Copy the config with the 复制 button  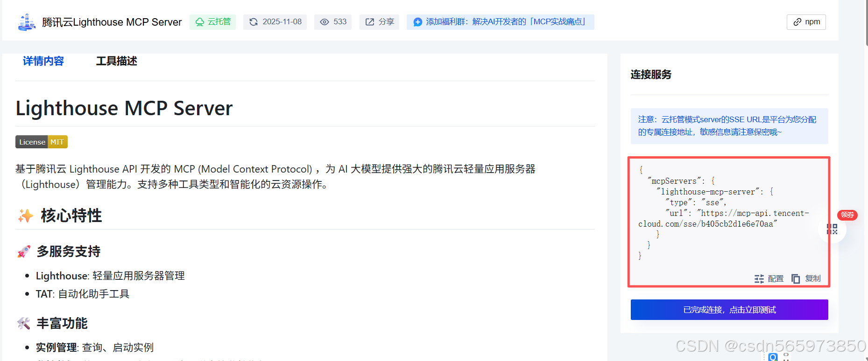tap(806, 278)
